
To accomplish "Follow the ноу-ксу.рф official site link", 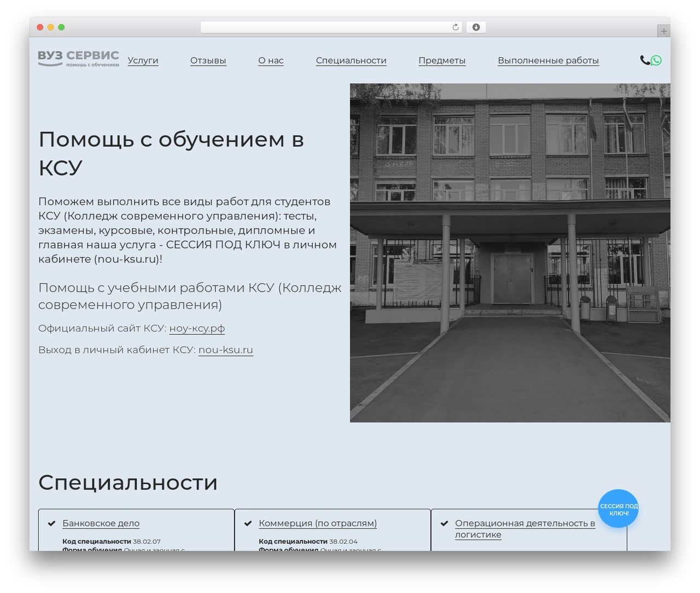I will (x=197, y=328).
